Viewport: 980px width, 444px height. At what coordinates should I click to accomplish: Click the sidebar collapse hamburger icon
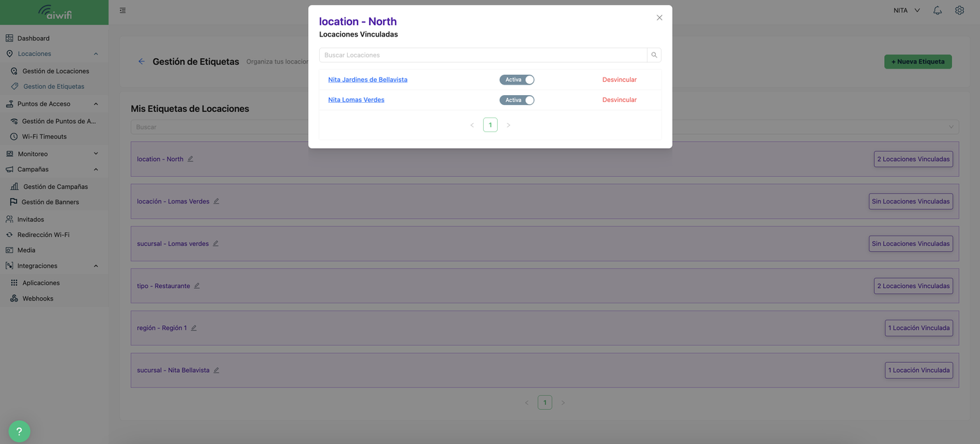(x=123, y=10)
